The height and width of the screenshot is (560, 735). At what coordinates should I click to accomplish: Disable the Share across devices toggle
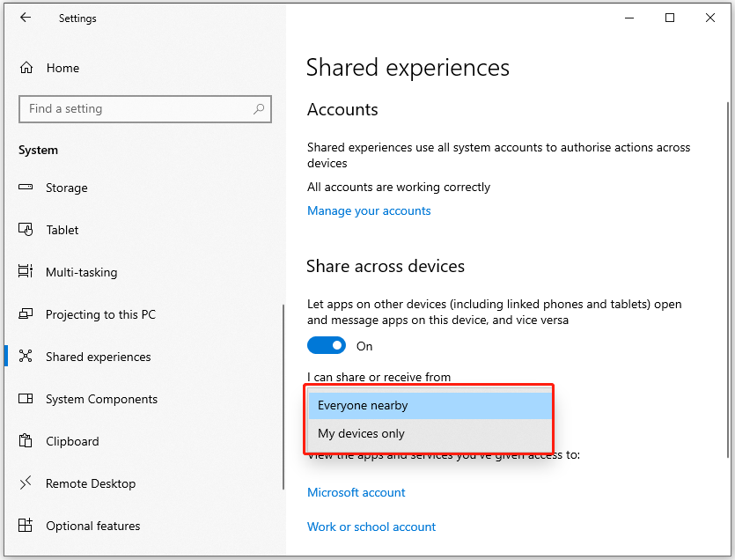click(327, 345)
